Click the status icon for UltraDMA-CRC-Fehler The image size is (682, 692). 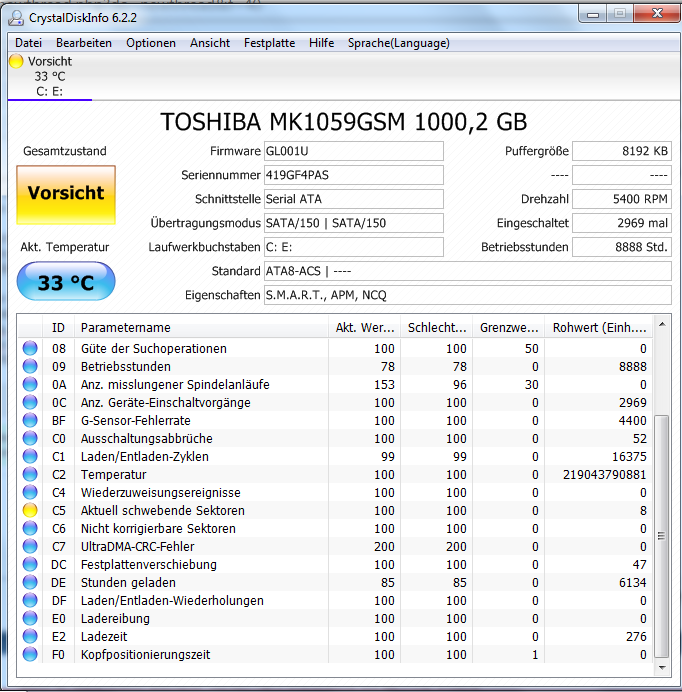tap(30, 546)
